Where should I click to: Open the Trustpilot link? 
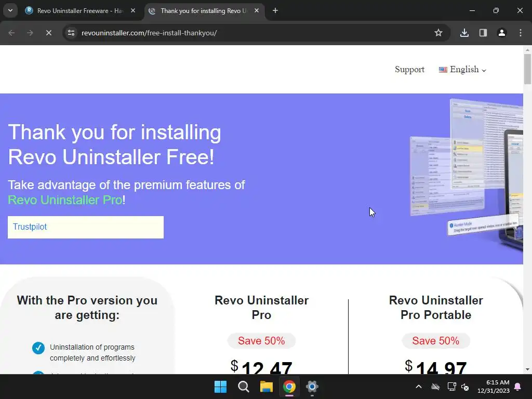pyautogui.click(x=30, y=227)
